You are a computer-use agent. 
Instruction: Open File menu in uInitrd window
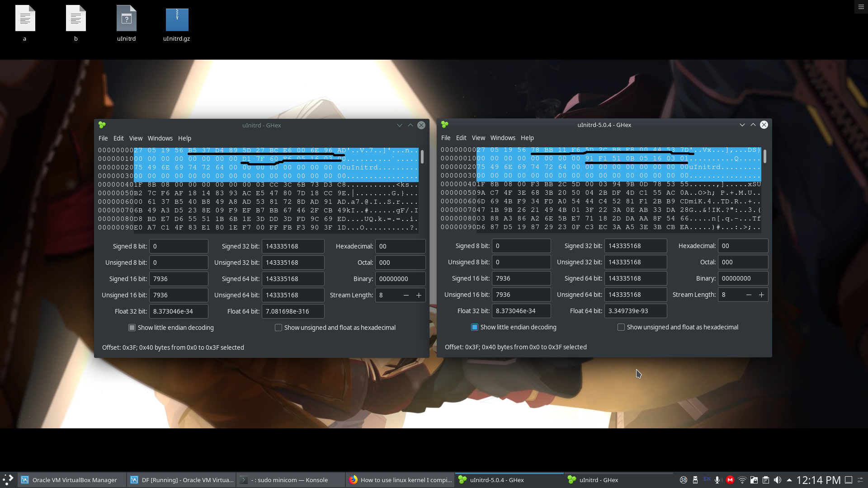[103, 138]
